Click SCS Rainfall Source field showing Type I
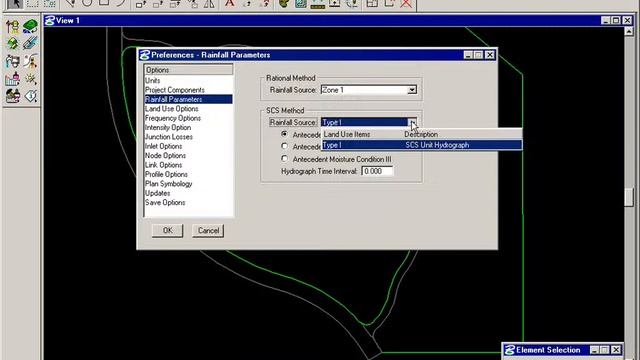Screen dimensions: 640x360 (x=364, y=122)
